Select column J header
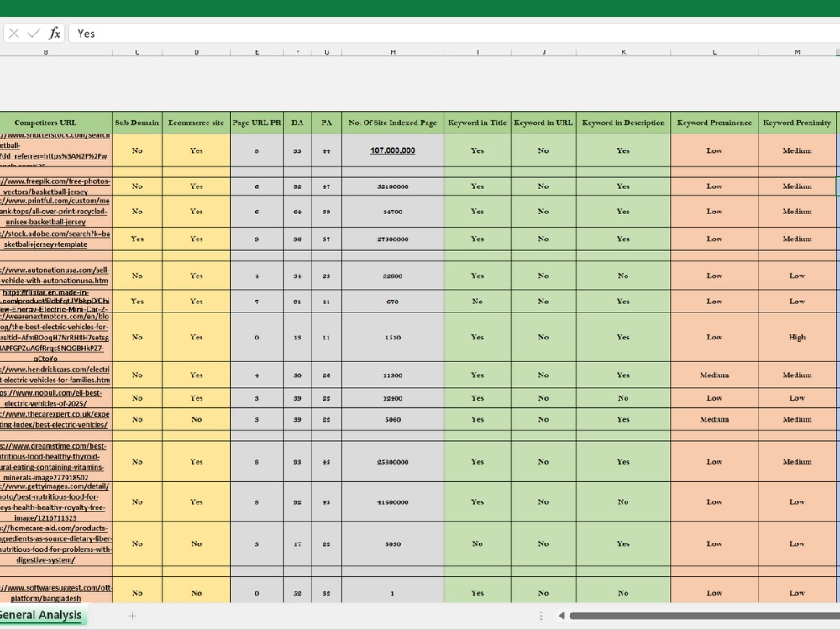 [543, 52]
